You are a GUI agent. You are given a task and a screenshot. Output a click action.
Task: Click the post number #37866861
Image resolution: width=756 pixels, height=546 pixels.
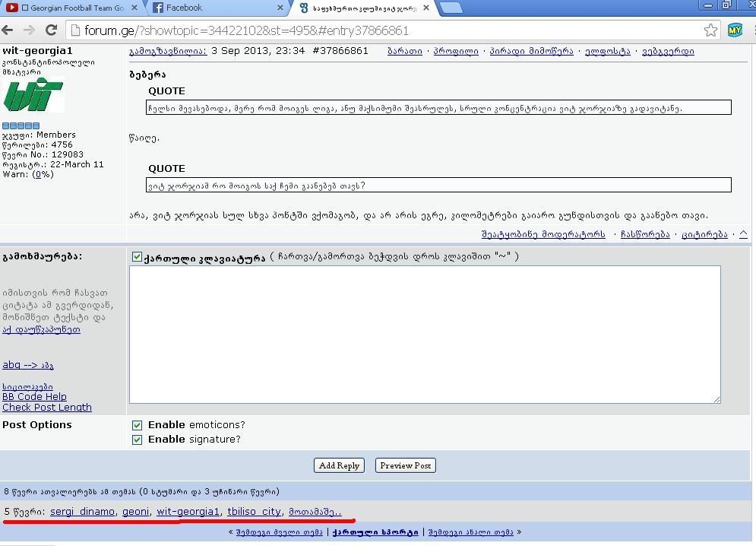(x=340, y=51)
